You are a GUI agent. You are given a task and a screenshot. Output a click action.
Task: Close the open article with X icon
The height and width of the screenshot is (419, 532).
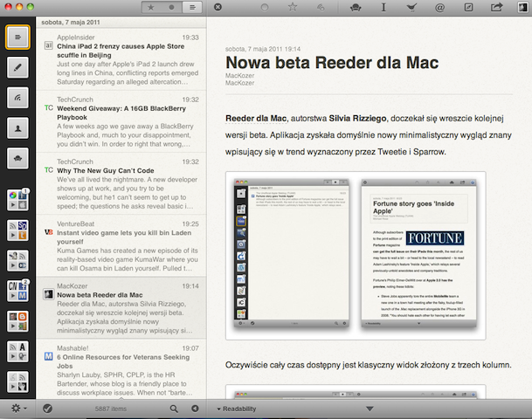pyautogui.click(x=218, y=7)
